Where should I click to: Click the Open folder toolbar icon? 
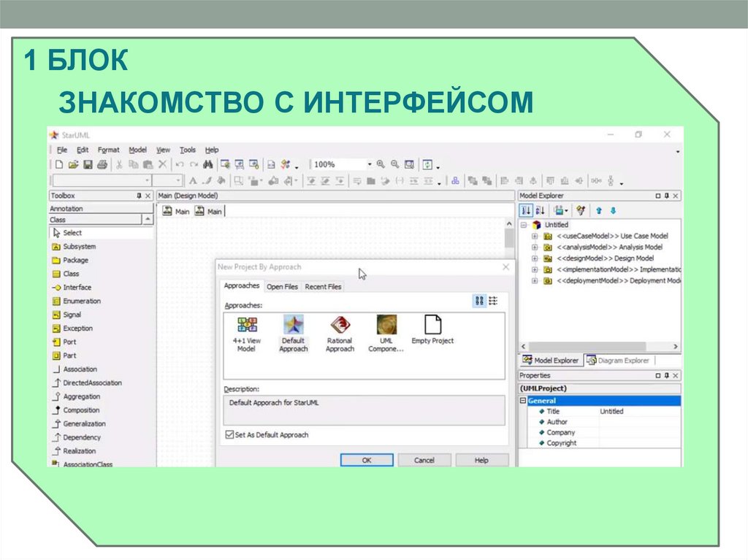click(73, 164)
